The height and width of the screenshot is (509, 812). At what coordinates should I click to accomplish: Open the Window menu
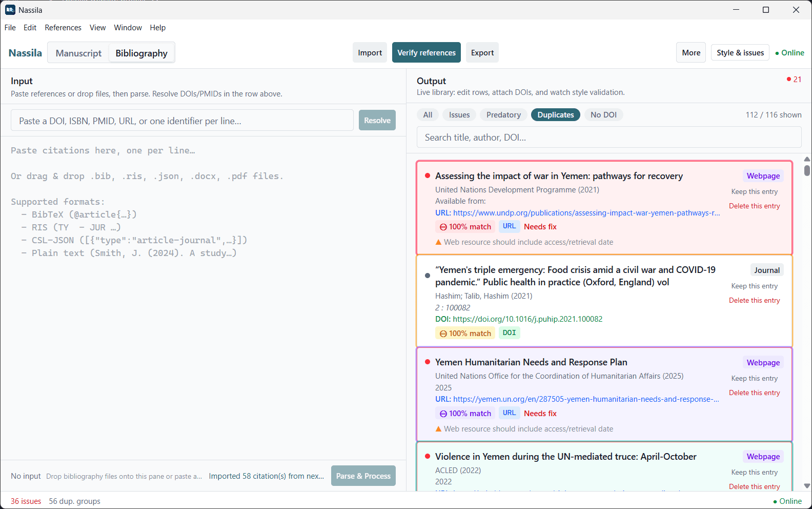point(128,28)
